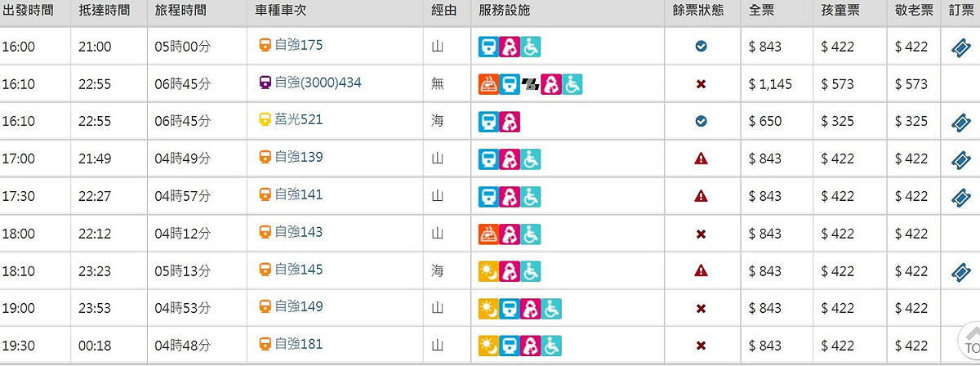The image size is (980, 366).
Task: Select 旅程時間 column header
Action: pos(180,11)
